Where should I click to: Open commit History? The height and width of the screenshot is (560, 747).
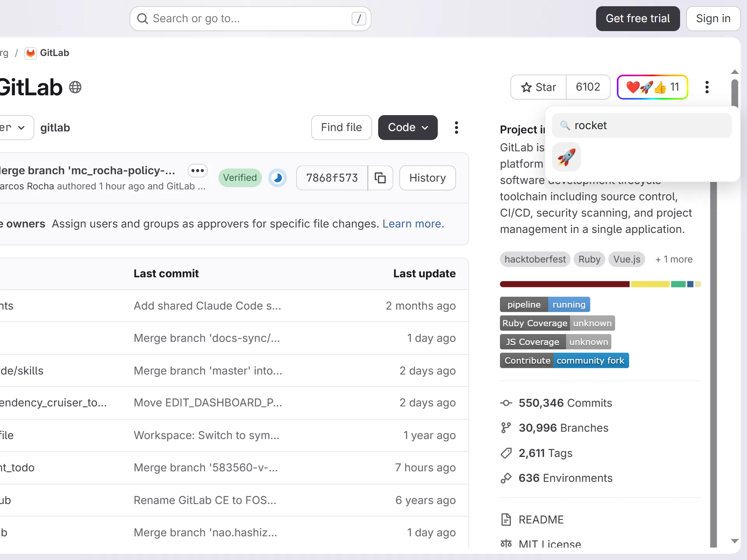428,178
